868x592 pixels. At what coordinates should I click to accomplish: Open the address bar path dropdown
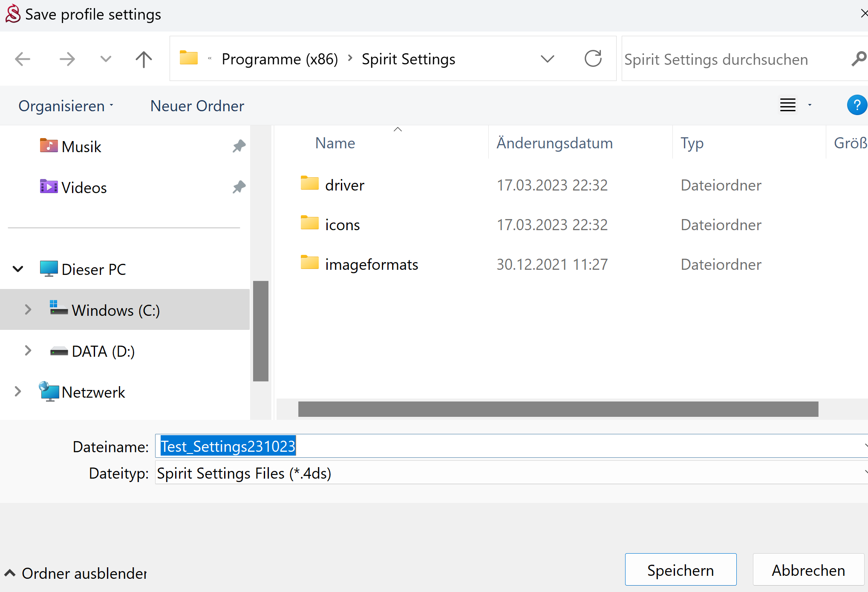[x=547, y=59]
